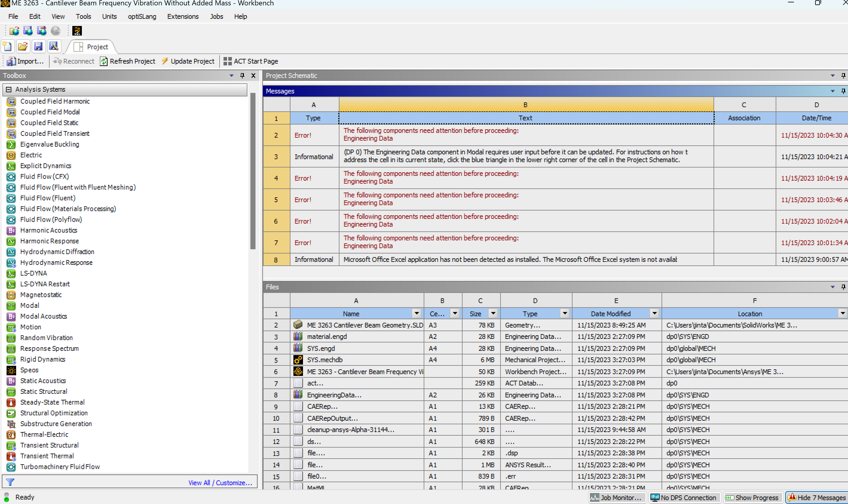Open the Files panel dropdown arrow
Screen dimensions: 848x504
833,287
